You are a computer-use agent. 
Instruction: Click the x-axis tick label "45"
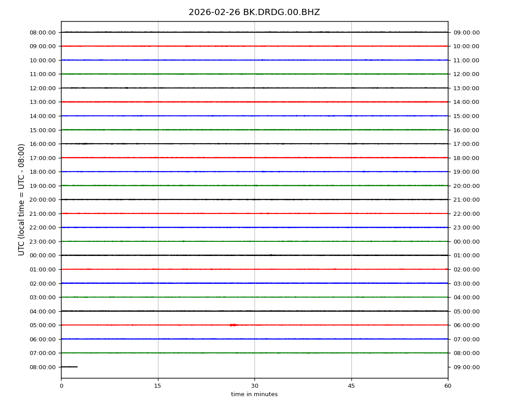pyautogui.click(x=351, y=386)
